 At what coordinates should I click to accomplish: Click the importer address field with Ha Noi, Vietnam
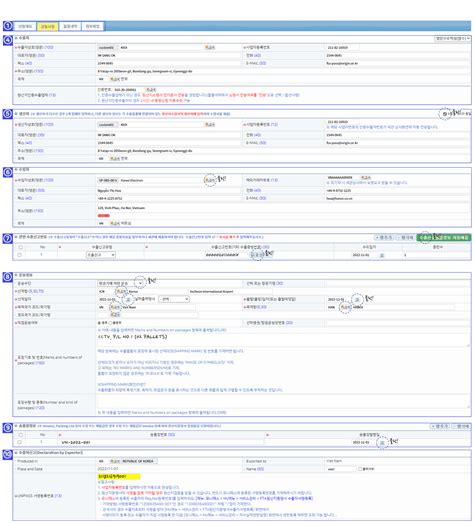tap(283, 208)
